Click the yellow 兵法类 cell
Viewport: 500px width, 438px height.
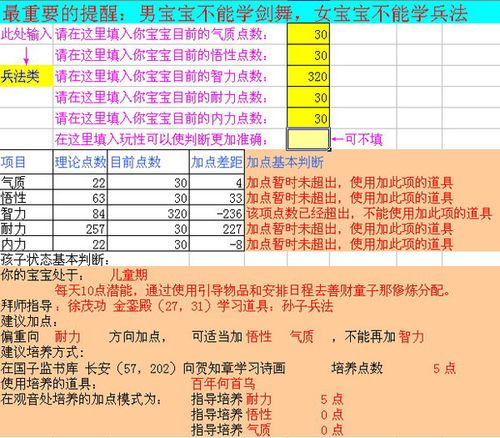[26, 76]
